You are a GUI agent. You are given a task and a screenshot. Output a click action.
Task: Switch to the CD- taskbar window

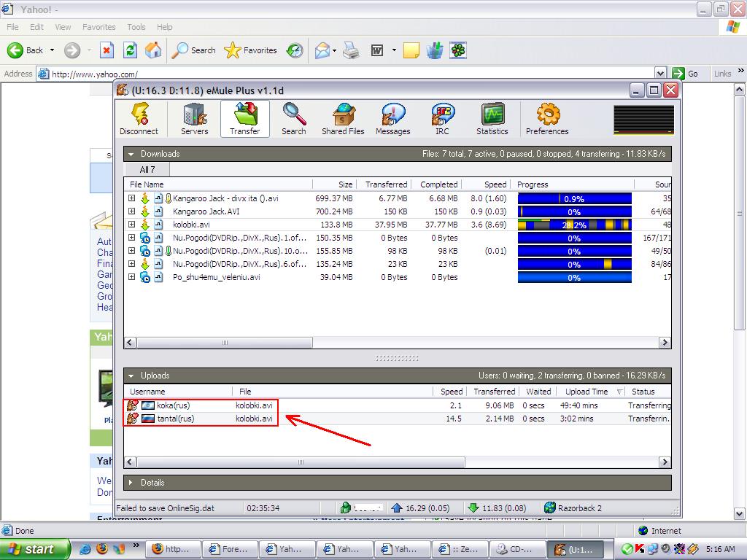pyautogui.click(x=516, y=549)
